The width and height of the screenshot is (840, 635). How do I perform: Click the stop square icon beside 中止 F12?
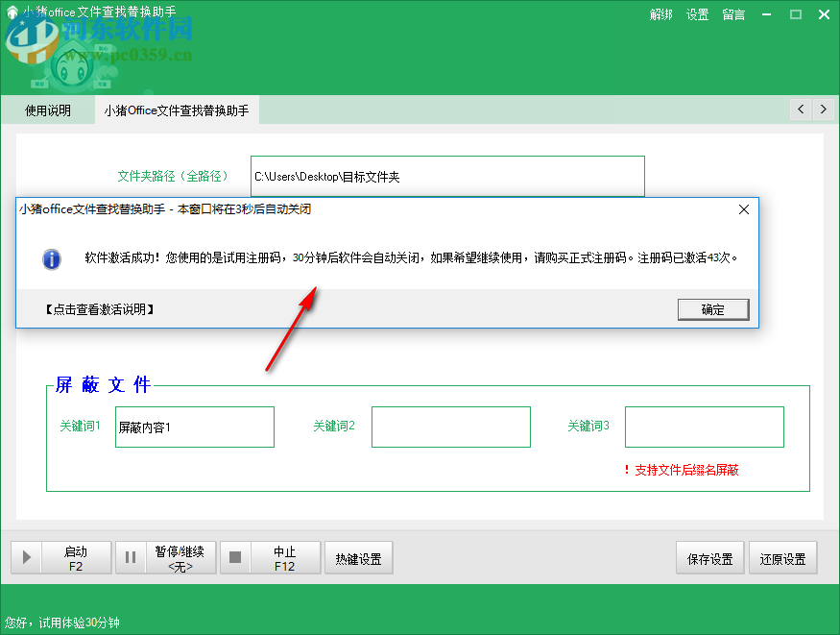(x=234, y=557)
